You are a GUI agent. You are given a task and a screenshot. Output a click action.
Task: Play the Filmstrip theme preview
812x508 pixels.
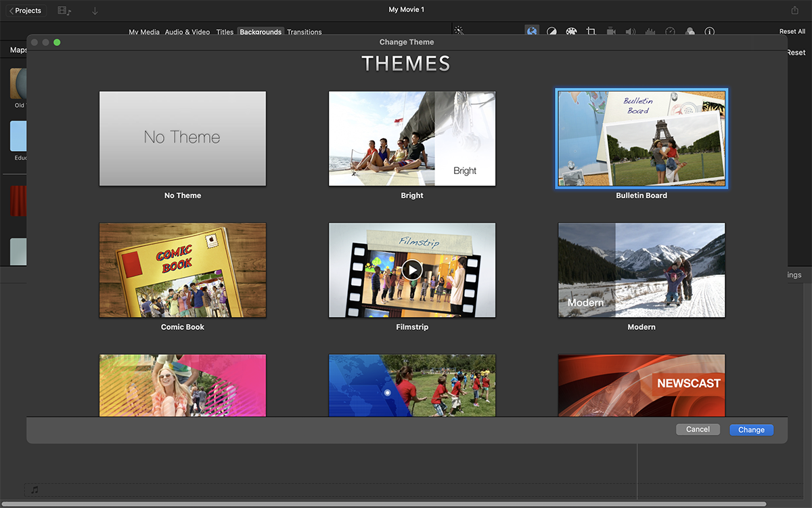[412, 270]
